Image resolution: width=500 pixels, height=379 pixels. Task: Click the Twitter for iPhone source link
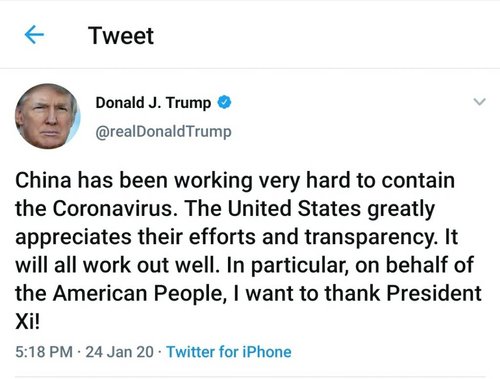(x=229, y=352)
